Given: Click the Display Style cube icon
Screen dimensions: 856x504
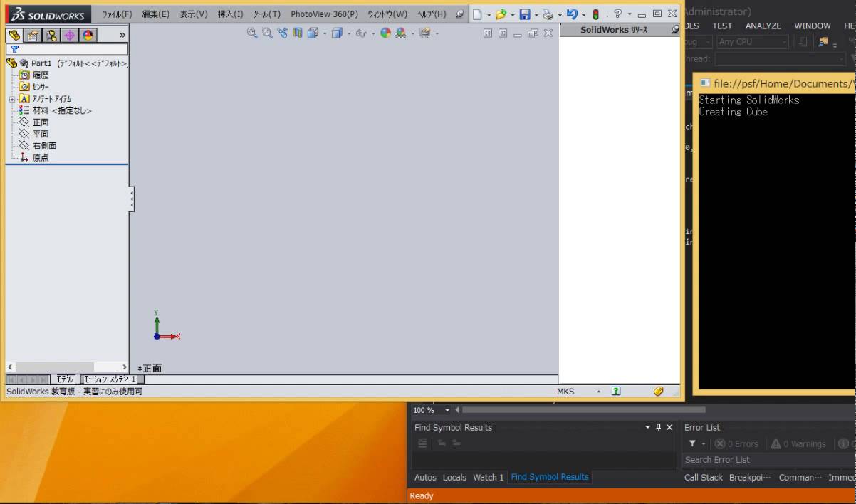Looking at the screenshot, I should 337,33.
